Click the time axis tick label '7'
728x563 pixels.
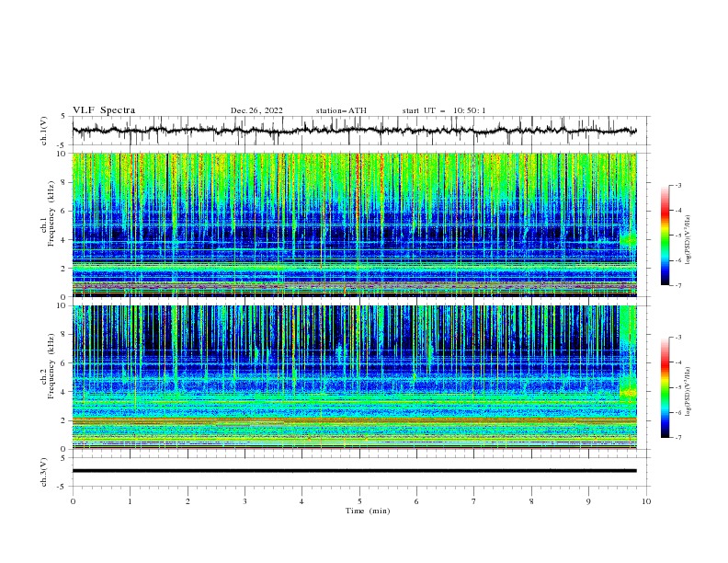click(x=474, y=501)
